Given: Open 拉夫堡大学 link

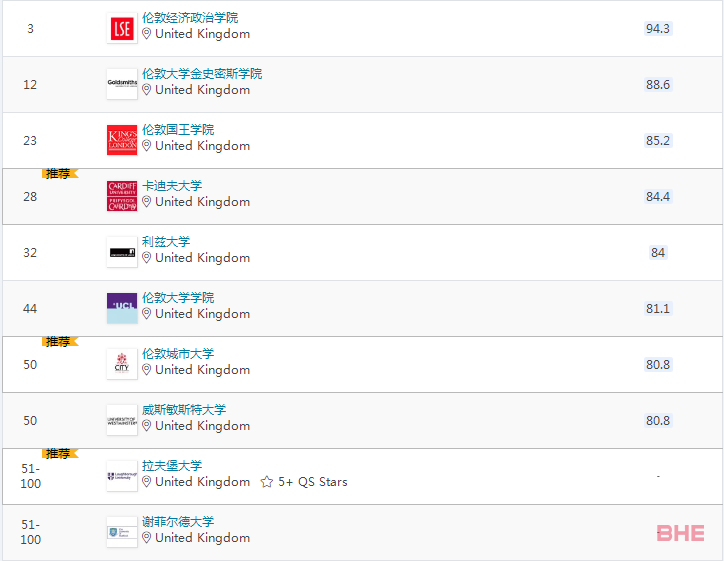Looking at the screenshot, I should (x=172, y=465).
